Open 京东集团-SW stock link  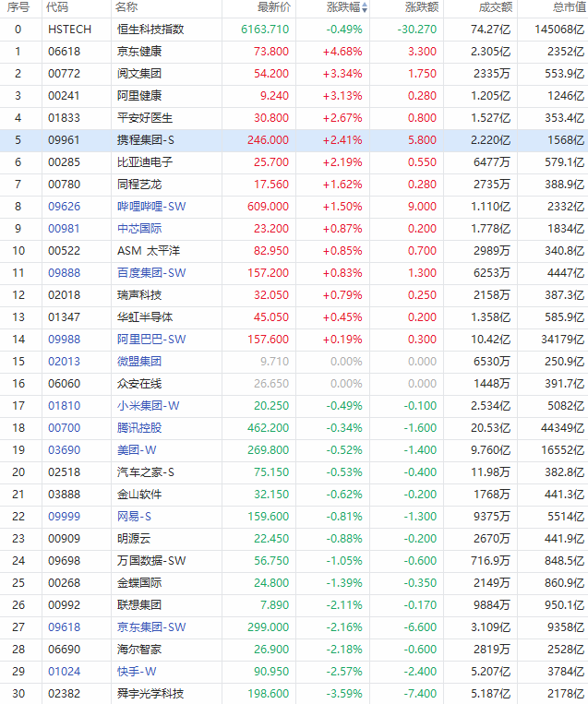coord(151,627)
